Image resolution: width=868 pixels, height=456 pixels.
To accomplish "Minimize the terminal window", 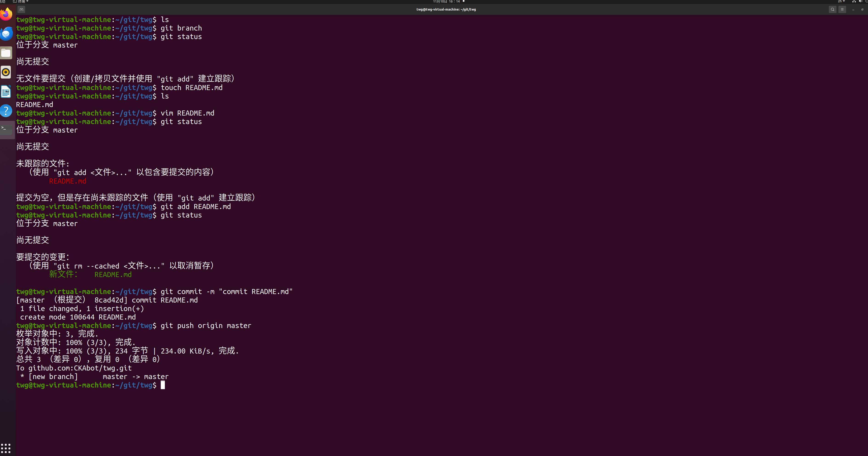I will [853, 9].
